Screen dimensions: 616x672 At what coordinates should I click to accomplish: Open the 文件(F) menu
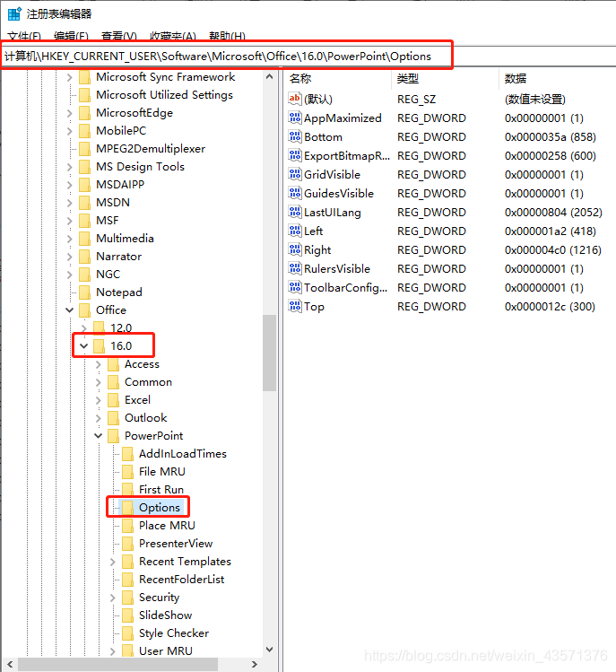[x=24, y=36]
